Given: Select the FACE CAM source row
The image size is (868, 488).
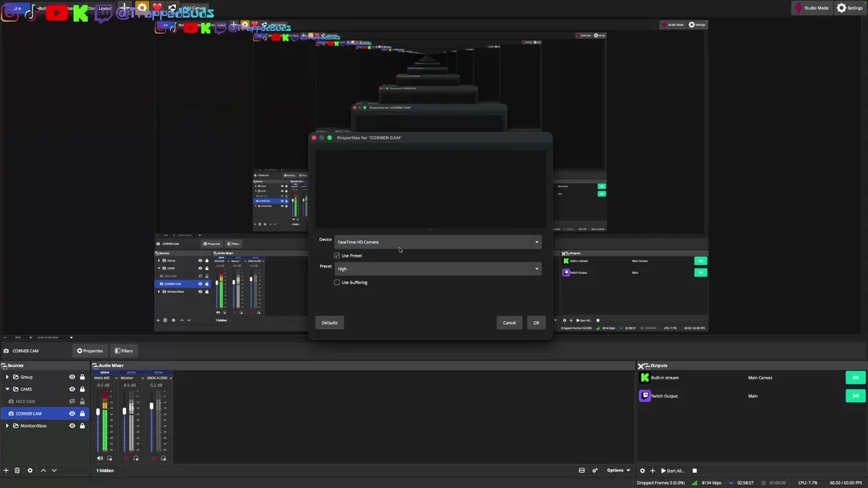Looking at the screenshot, I should [x=45, y=401].
